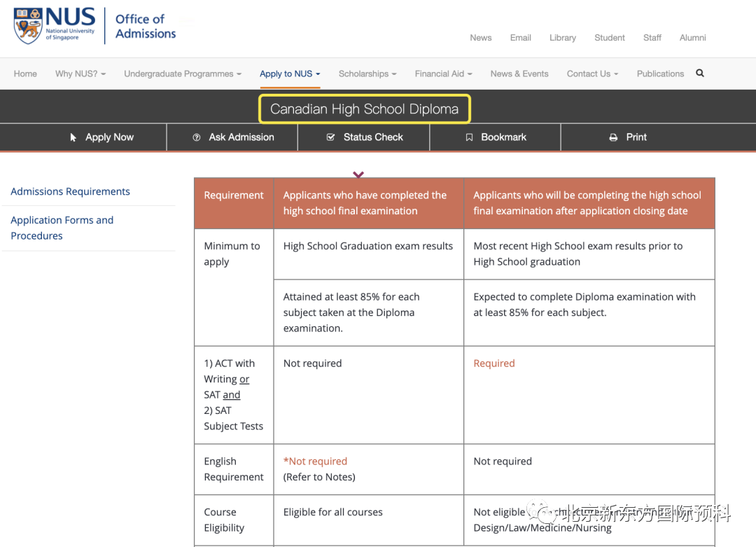
Task: Click the Ask Admission question mark icon
Action: point(197,137)
